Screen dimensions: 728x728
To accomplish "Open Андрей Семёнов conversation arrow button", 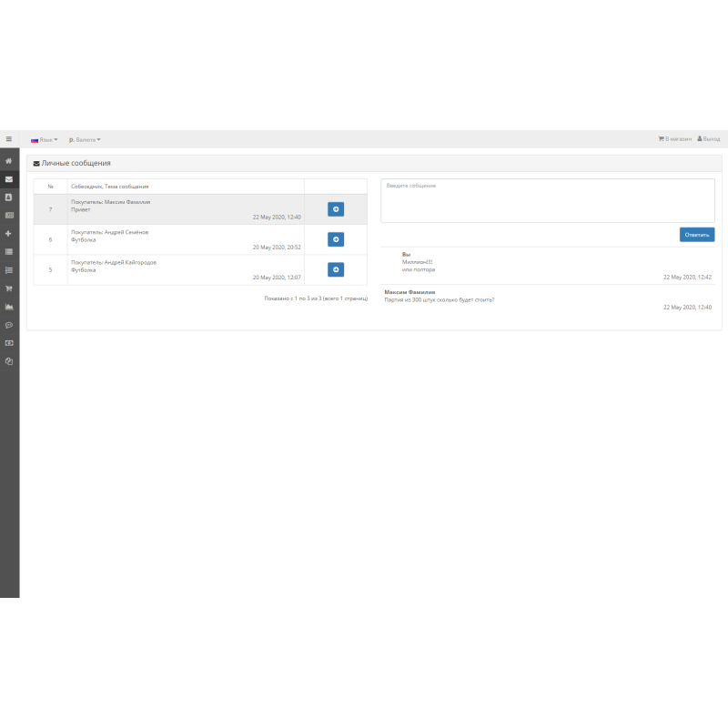I will (336, 239).
